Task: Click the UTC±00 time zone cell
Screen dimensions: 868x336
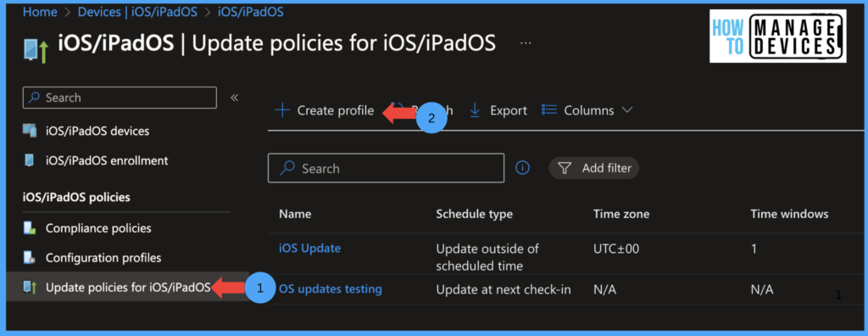Action: click(x=616, y=249)
